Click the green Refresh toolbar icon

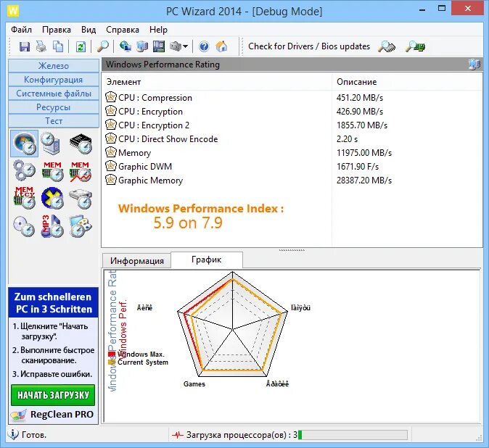coord(81,46)
